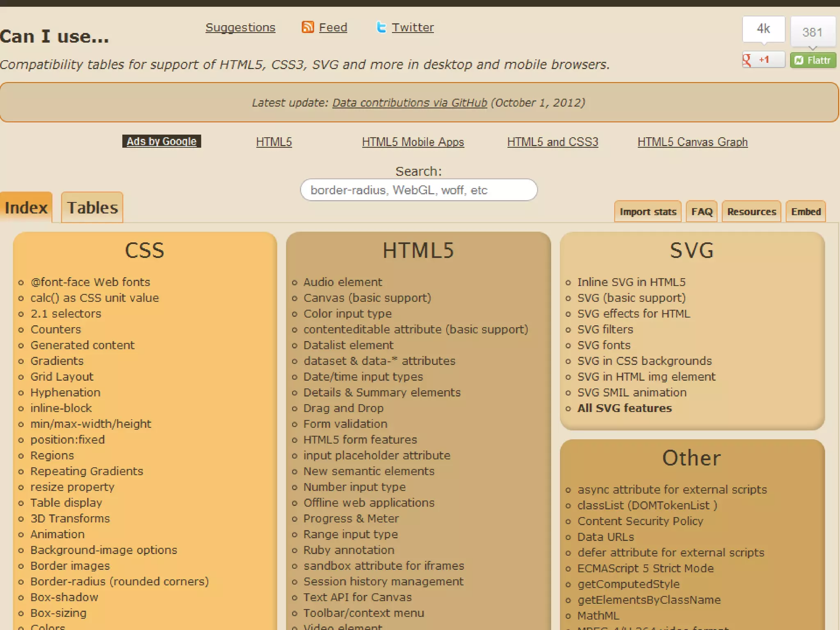
Task: Open the HTML5 ad link
Action: click(x=274, y=142)
